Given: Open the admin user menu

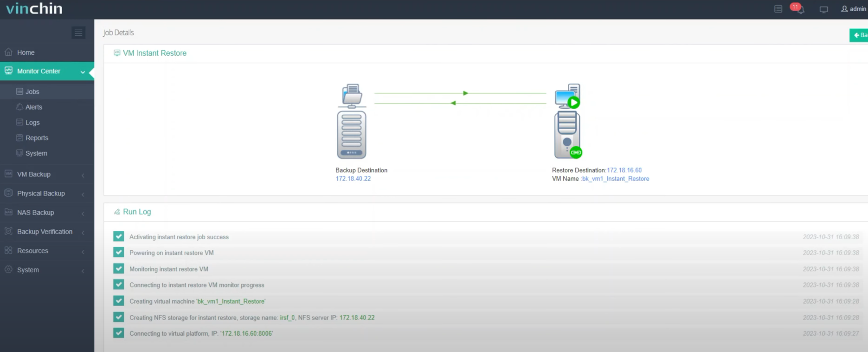Looking at the screenshot, I should [x=854, y=9].
